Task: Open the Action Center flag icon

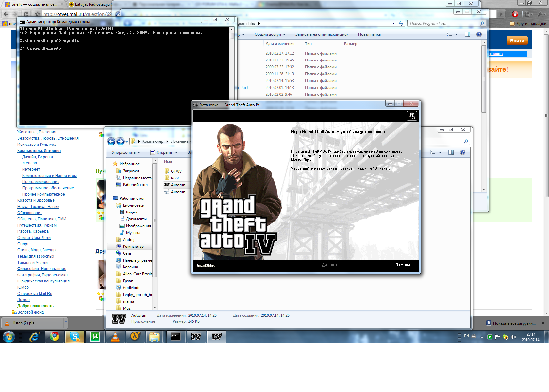Action: pyautogui.click(x=498, y=337)
